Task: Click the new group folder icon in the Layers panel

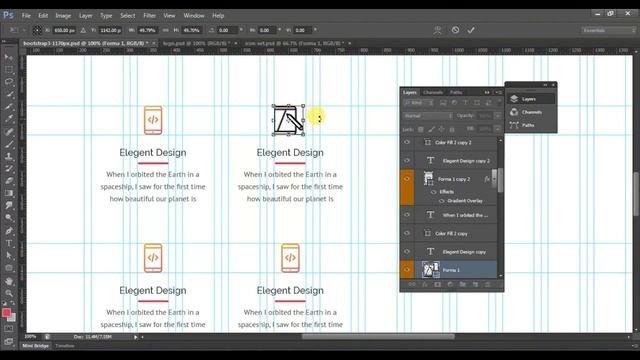Action: pyautogui.click(x=462, y=284)
